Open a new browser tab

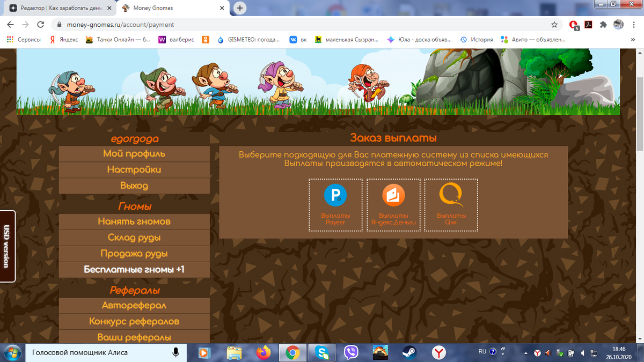(x=240, y=8)
